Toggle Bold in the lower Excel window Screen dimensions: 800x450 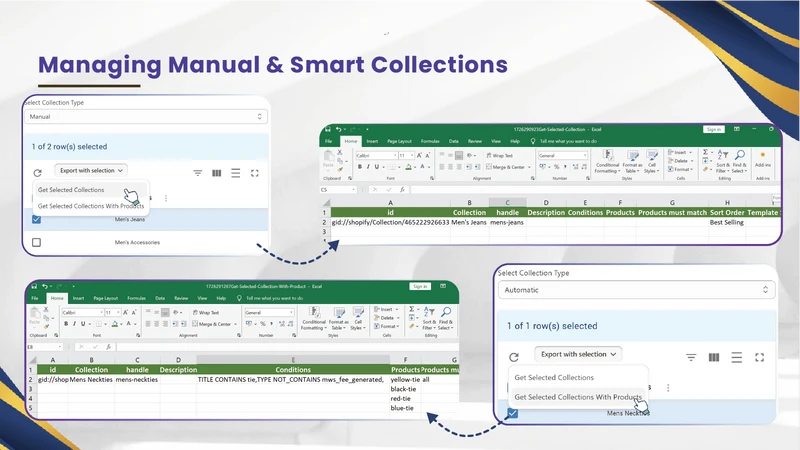(x=66, y=324)
